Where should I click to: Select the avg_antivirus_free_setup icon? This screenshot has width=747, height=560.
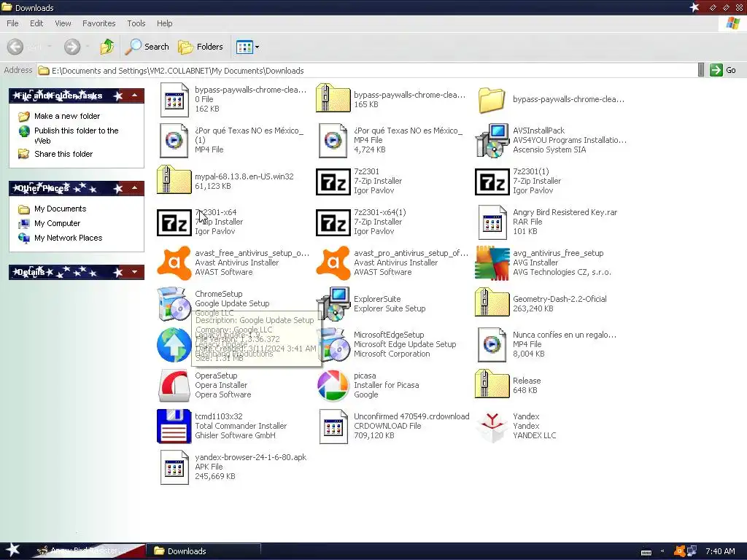pyautogui.click(x=492, y=262)
